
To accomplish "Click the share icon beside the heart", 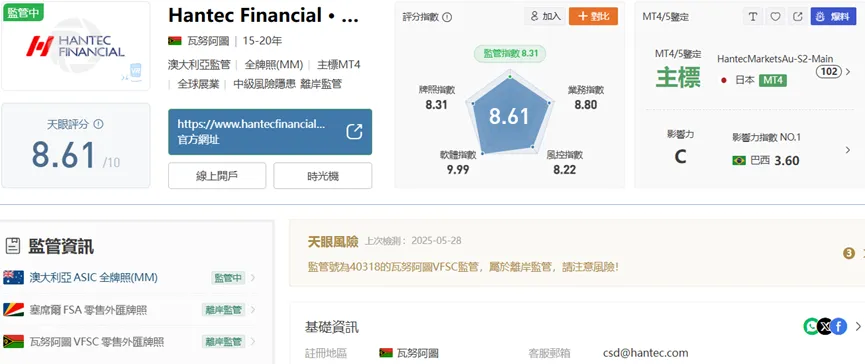I will pyautogui.click(x=797, y=17).
